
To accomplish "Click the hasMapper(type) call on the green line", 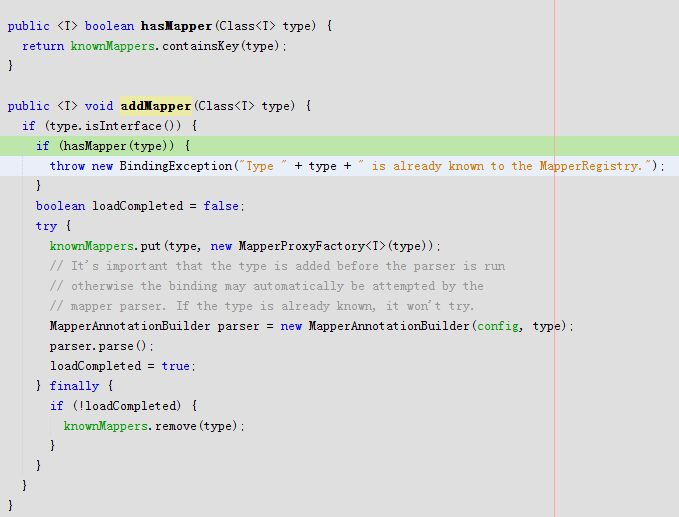I will (119, 146).
